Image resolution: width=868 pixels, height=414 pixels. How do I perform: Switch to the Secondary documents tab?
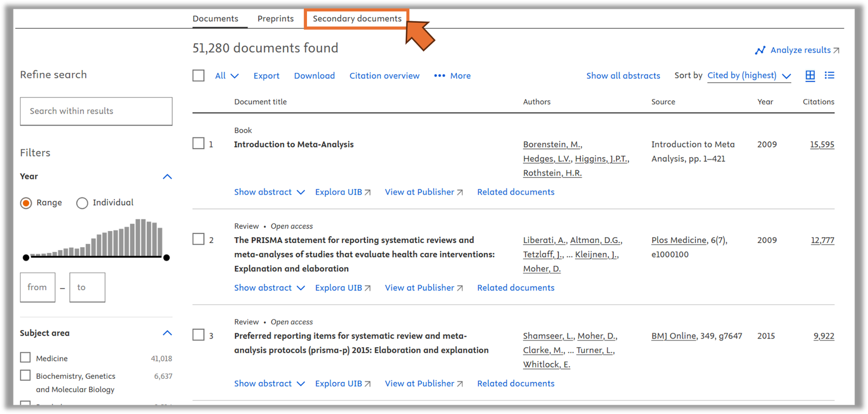click(357, 19)
